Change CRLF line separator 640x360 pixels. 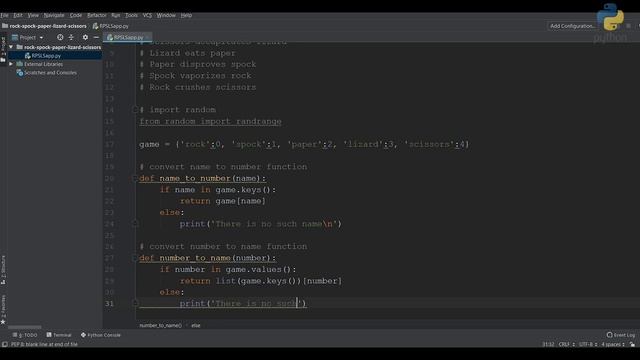tap(567, 344)
